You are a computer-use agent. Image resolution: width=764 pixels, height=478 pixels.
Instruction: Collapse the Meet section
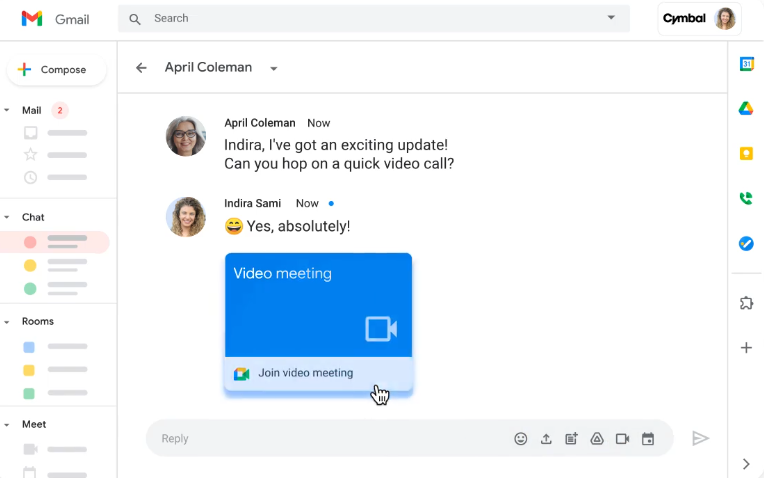pyautogui.click(x=7, y=425)
